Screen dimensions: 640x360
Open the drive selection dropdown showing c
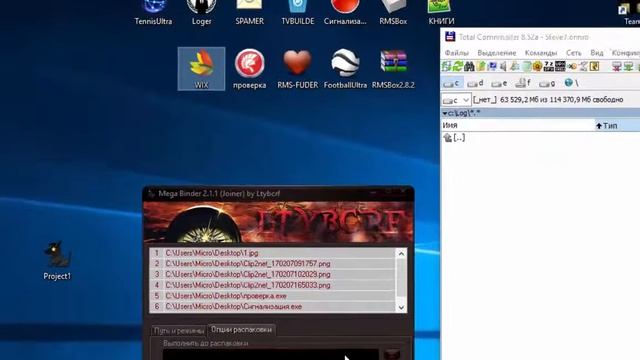coord(456,100)
